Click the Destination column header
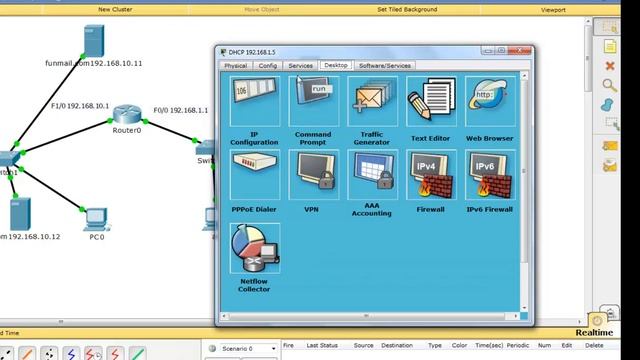Image resolution: width=640 pixels, height=360 pixels. point(397,345)
